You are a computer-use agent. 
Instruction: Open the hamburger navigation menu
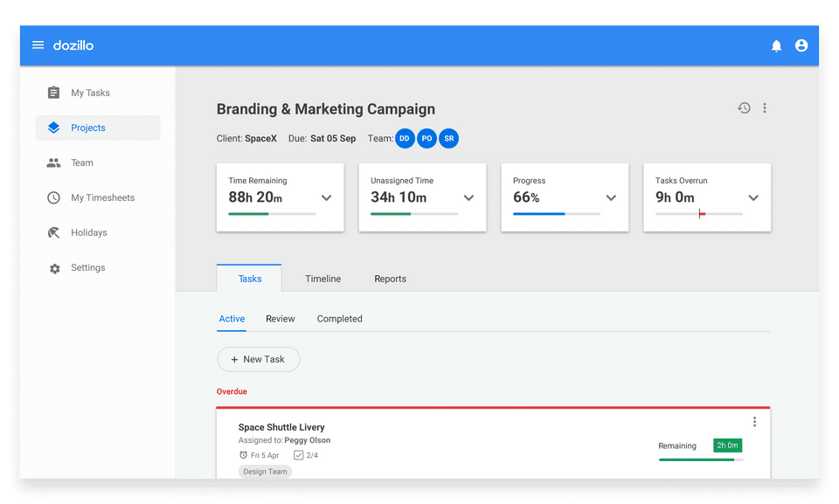click(38, 45)
